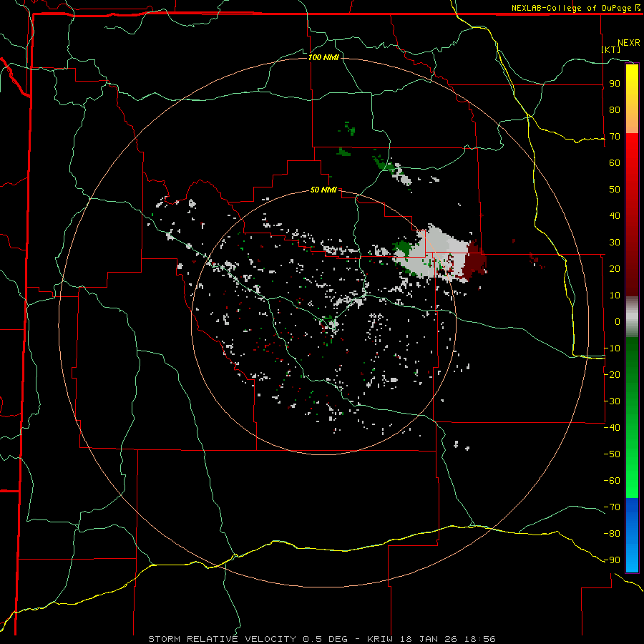Click the -30 value on the velocity scale

(x=612, y=401)
